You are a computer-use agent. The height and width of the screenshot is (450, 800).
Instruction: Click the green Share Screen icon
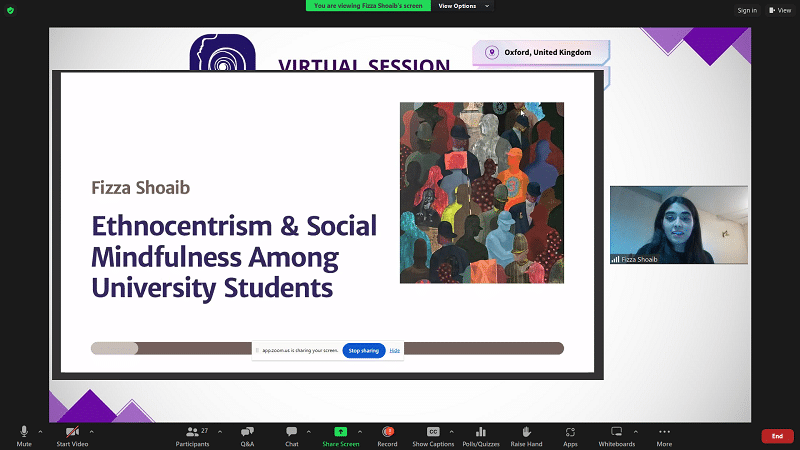point(340,432)
